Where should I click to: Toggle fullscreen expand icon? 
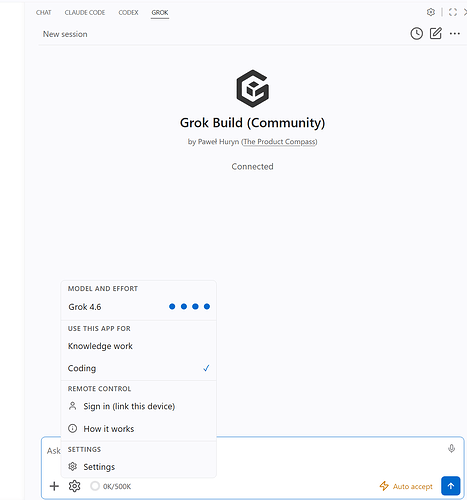[453, 12]
